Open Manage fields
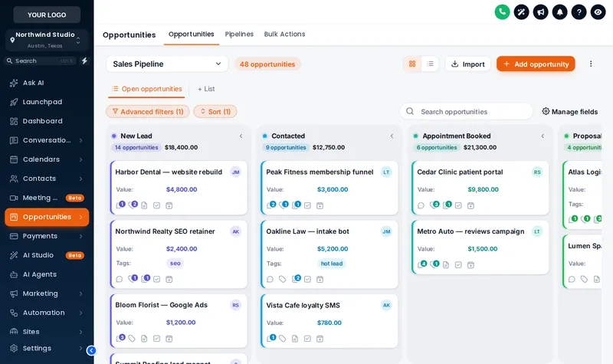The image size is (613, 364). pyautogui.click(x=569, y=112)
